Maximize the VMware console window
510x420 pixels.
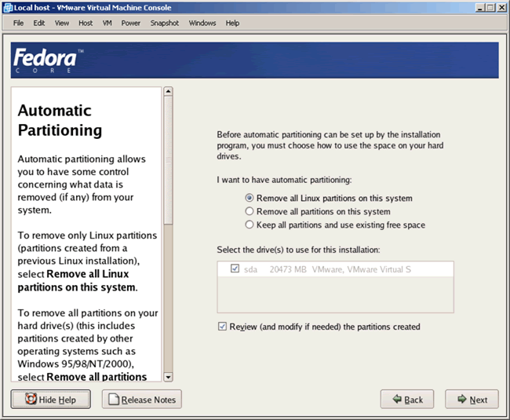click(x=489, y=7)
